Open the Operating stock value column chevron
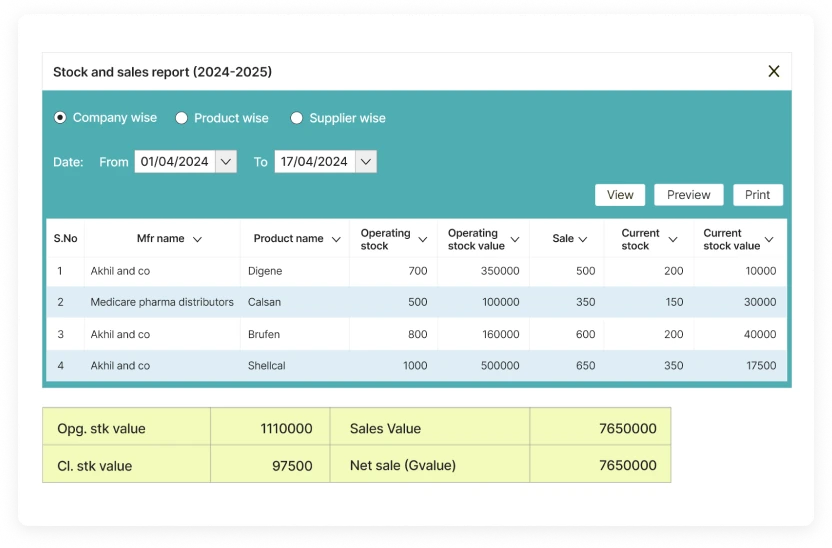Image resolution: width=832 pixels, height=548 pixels. [x=515, y=240]
